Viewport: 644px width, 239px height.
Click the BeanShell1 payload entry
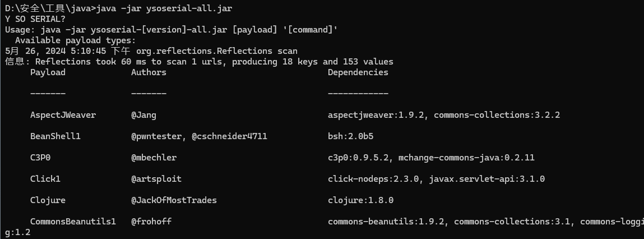point(55,136)
